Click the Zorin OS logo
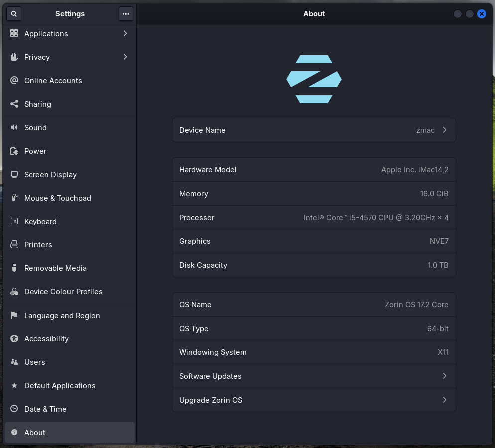Viewport: 495px width, 448px height. coord(314,79)
